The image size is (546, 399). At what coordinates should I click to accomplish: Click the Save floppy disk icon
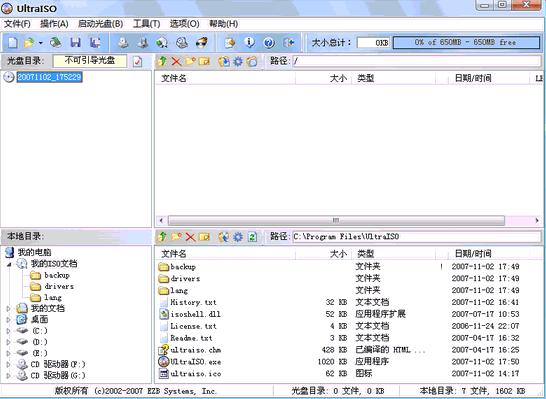point(75,42)
